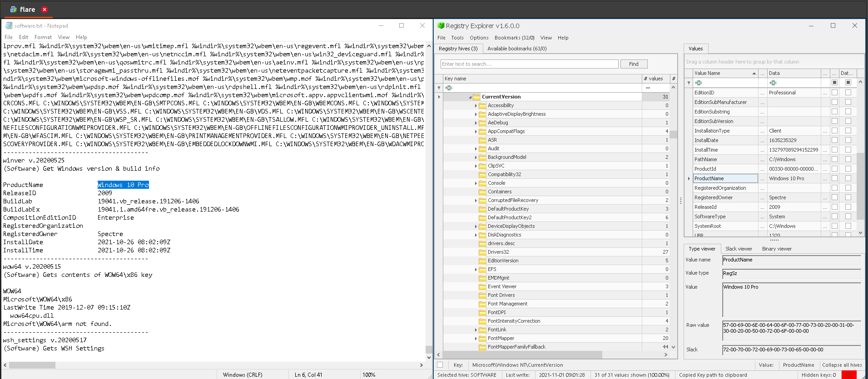Image resolution: width=868 pixels, height=379 pixels.
Task: Click the drivers.desc folder icon
Action: pos(482,243)
